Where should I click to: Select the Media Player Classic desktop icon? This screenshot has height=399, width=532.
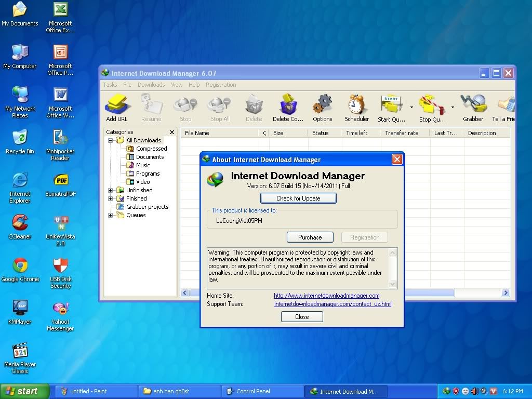[x=20, y=358]
